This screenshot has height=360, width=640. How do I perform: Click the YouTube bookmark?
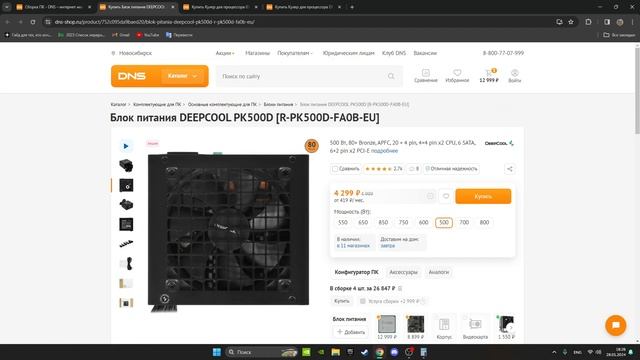point(147,35)
